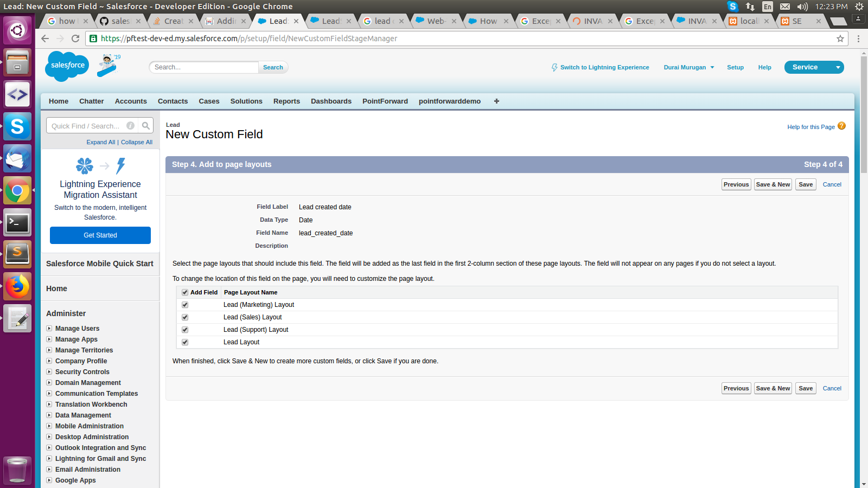868x488 pixels.
Task: Open the Setup link in the header
Action: 735,67
